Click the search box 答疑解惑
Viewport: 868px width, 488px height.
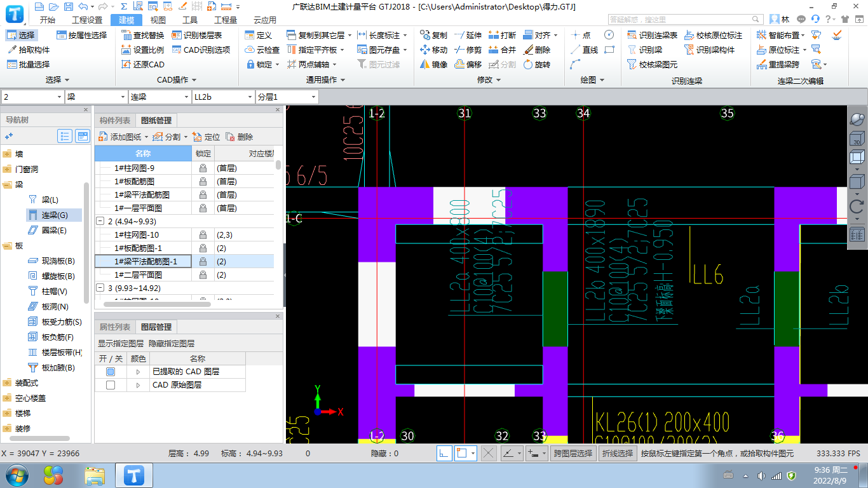click(x=686, y=20)
